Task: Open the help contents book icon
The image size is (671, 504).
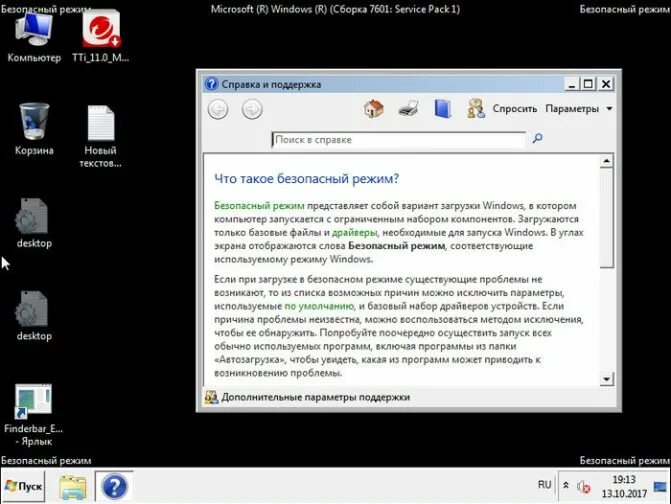Action: tap(442, 109)
